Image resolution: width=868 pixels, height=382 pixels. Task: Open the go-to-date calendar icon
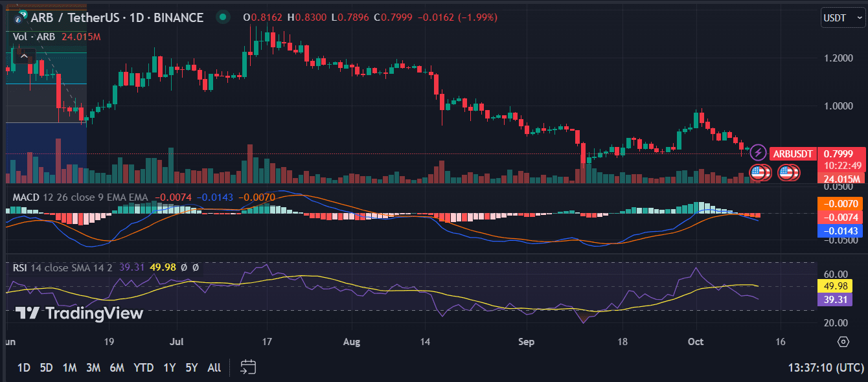[x=248, y=367]
